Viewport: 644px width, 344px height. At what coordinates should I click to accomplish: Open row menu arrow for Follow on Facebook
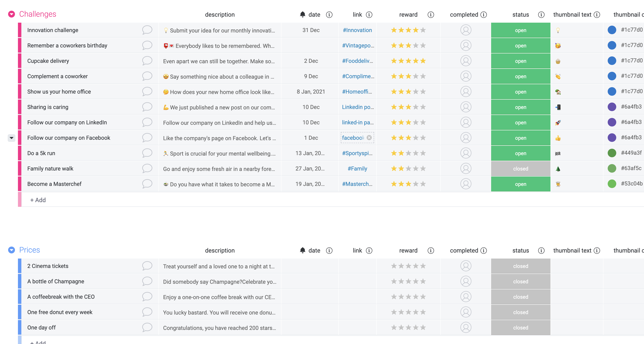coord(12,138)
